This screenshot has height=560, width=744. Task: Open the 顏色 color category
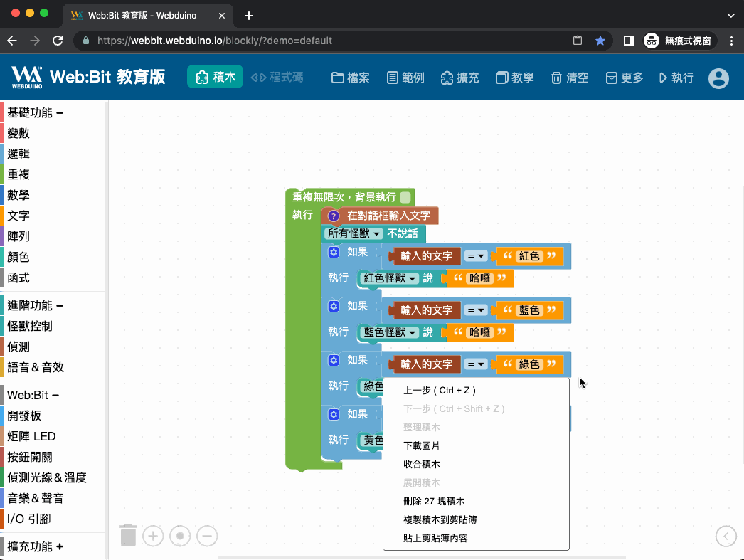click(18, 257)
